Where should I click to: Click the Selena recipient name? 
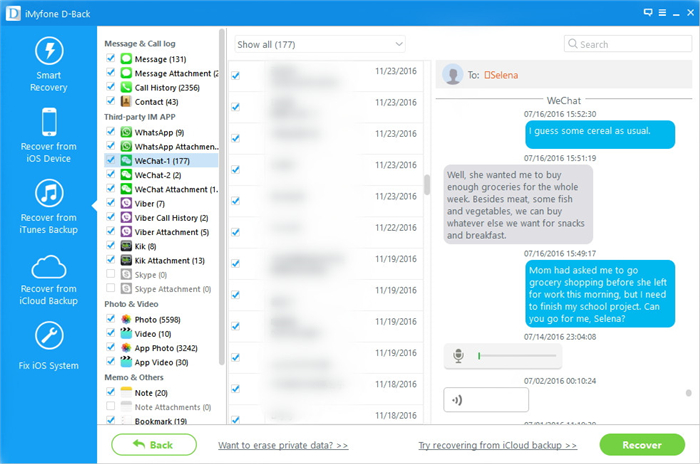501,75
